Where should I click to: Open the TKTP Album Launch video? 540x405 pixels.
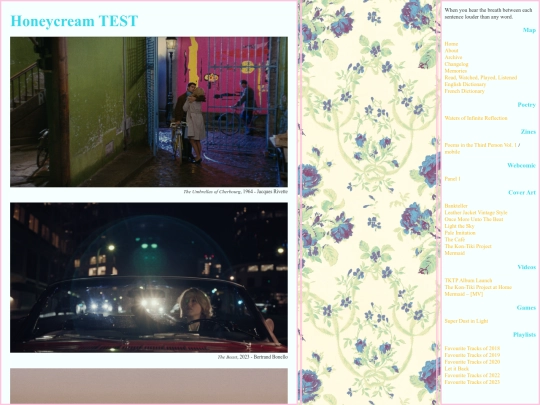(468, 280)
